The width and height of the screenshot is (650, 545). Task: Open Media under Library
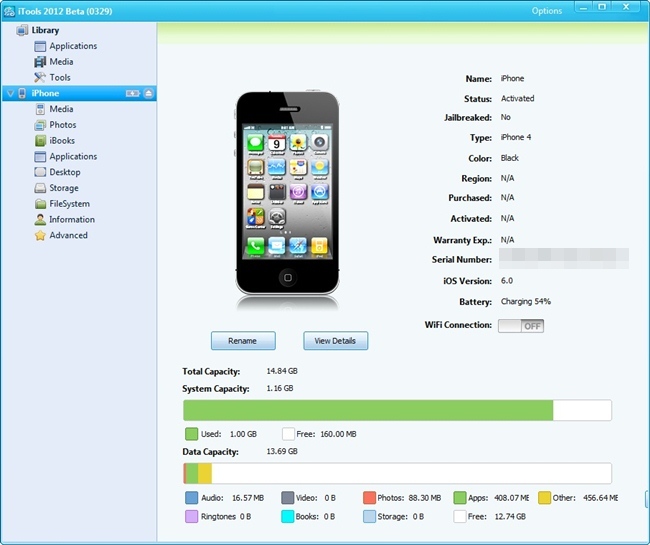61,62
